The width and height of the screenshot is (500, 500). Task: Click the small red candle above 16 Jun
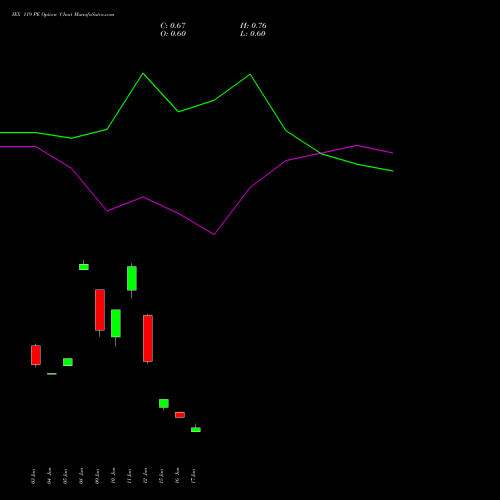click(x=180, y=415)
